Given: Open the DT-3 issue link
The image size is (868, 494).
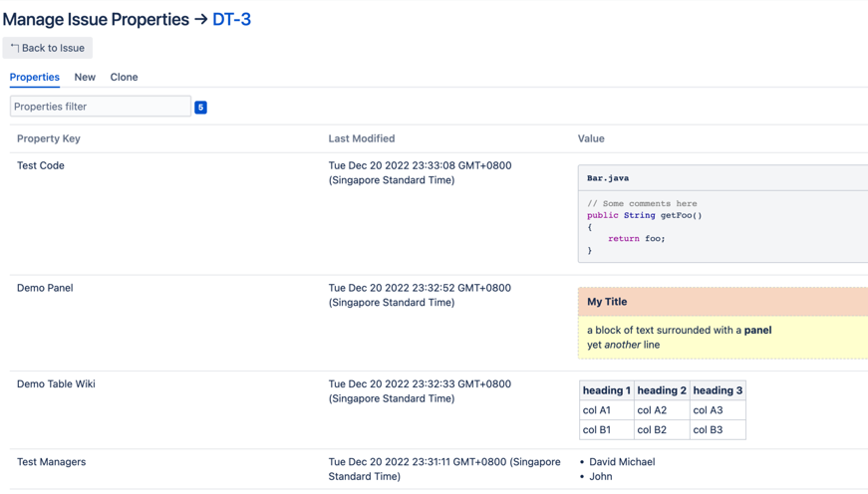Looking at the screenshot, I should pyautogui.click(x=231, y=19).
